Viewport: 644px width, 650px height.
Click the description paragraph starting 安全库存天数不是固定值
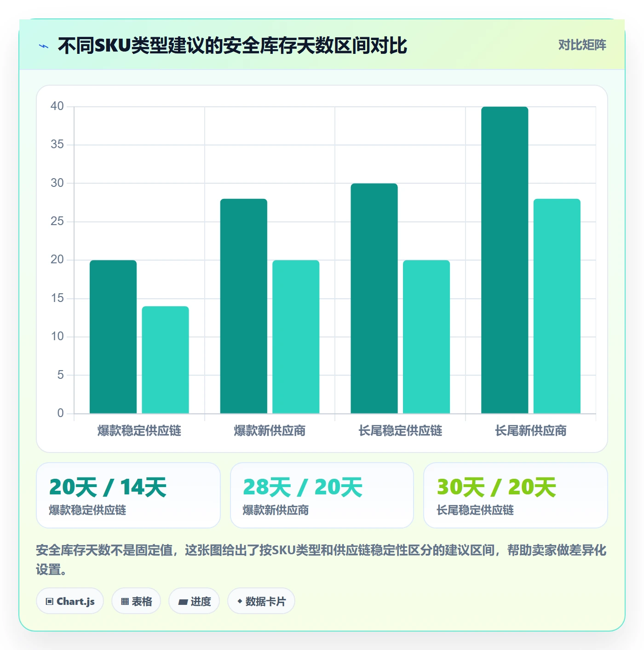(322, 560)
